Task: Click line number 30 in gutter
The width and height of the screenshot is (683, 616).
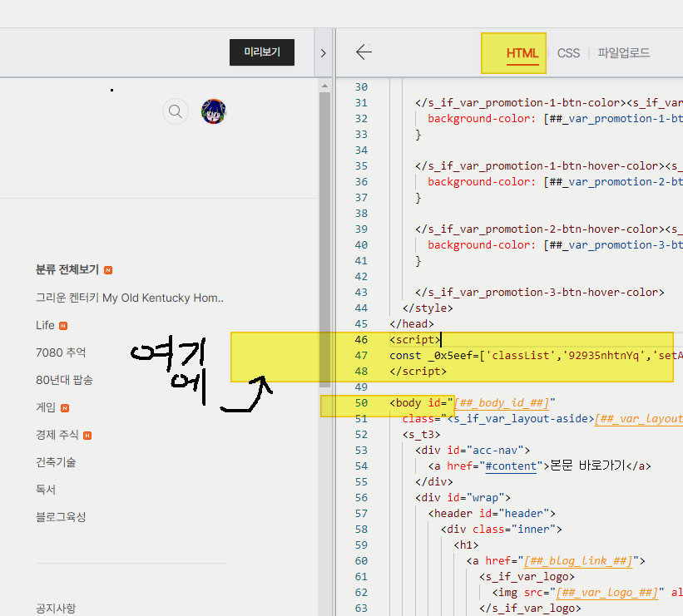Action: (361, 87)
